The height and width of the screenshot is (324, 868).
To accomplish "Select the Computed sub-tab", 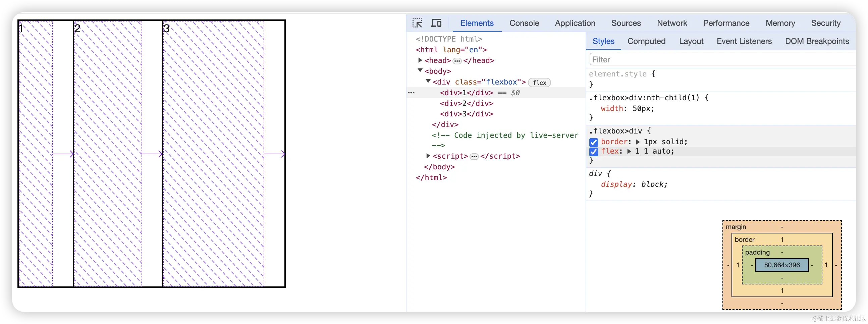I will tap(646, 42).
